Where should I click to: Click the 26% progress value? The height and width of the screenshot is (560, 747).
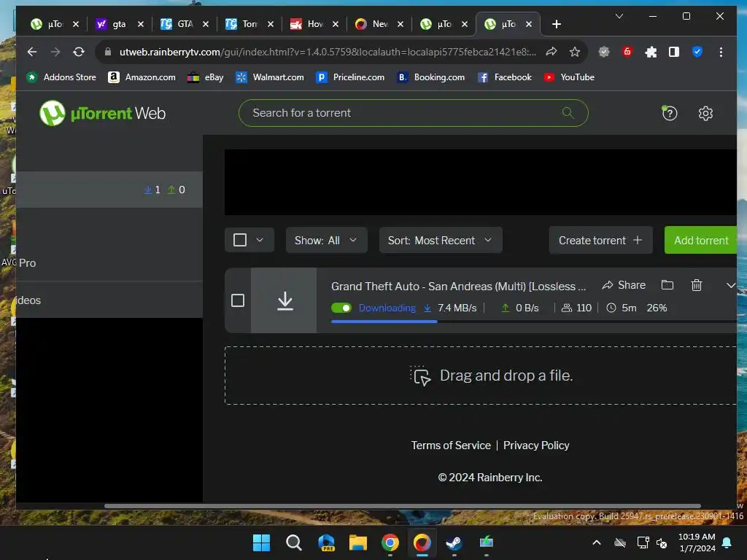657,308
